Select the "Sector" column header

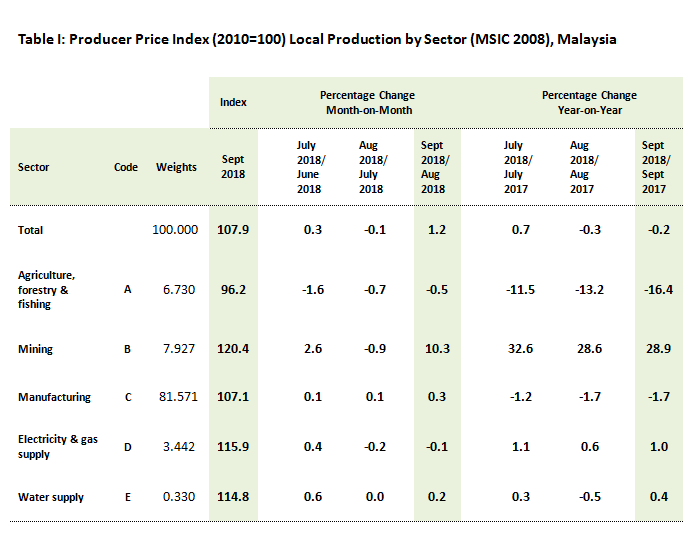(33, 167)
